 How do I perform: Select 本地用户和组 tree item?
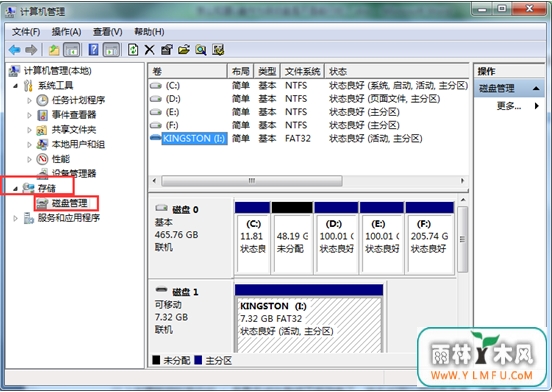tap(78, 144)
